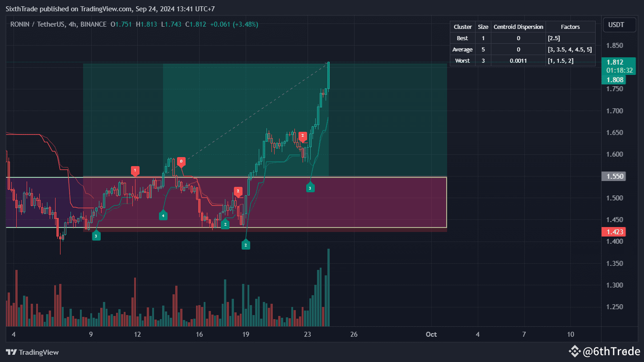Select the "Worst" row in the cluster table
The height and width of the screenshot is (362, 644).
pos(462,60)
